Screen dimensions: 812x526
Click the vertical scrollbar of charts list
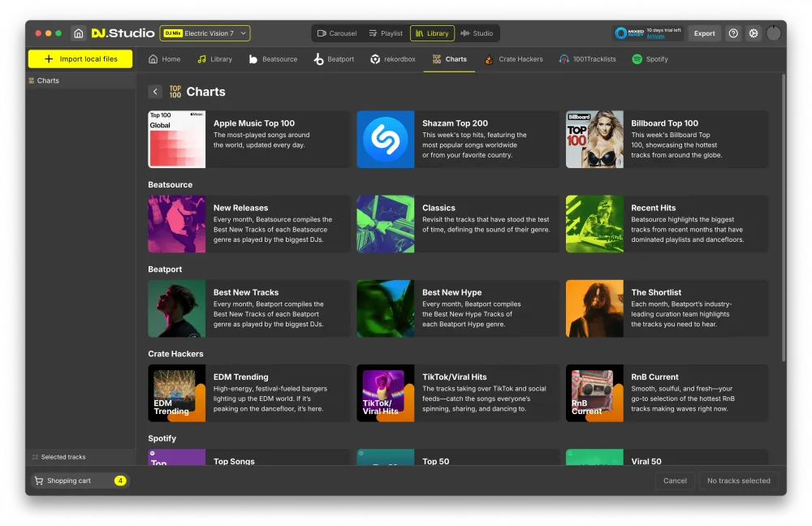click(x=784, y=218)
